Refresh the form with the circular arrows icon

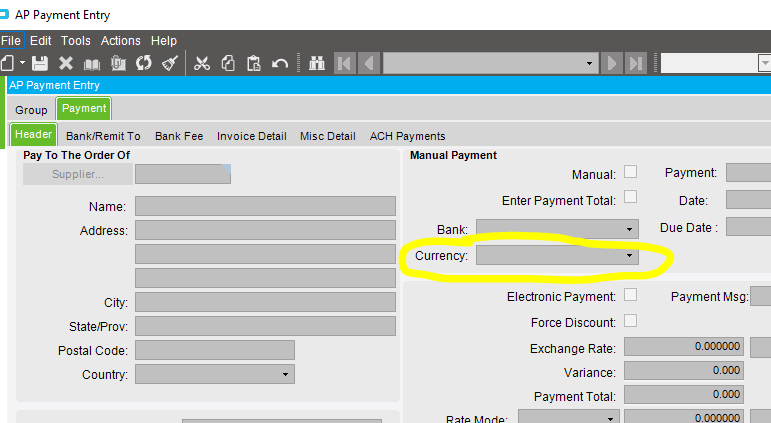pyautogui.click(x=144, y=63)
